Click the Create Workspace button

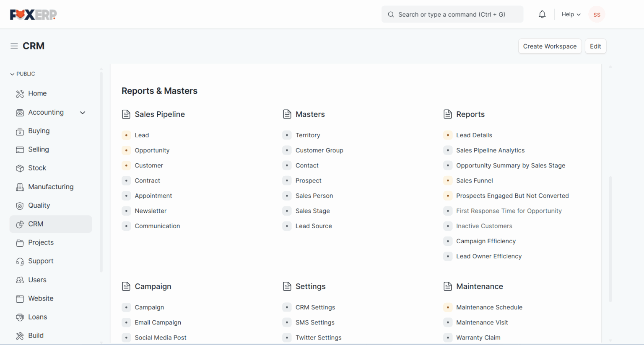[x=550, y=46]
